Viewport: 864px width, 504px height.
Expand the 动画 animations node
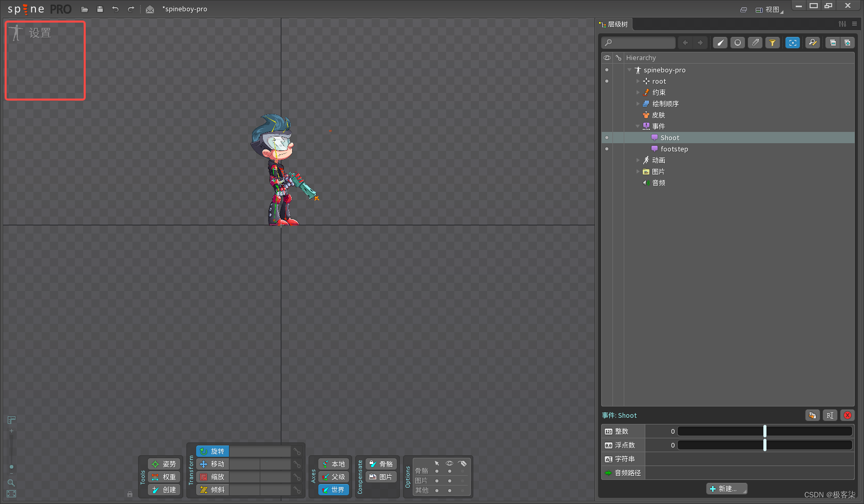pos(638,160)
